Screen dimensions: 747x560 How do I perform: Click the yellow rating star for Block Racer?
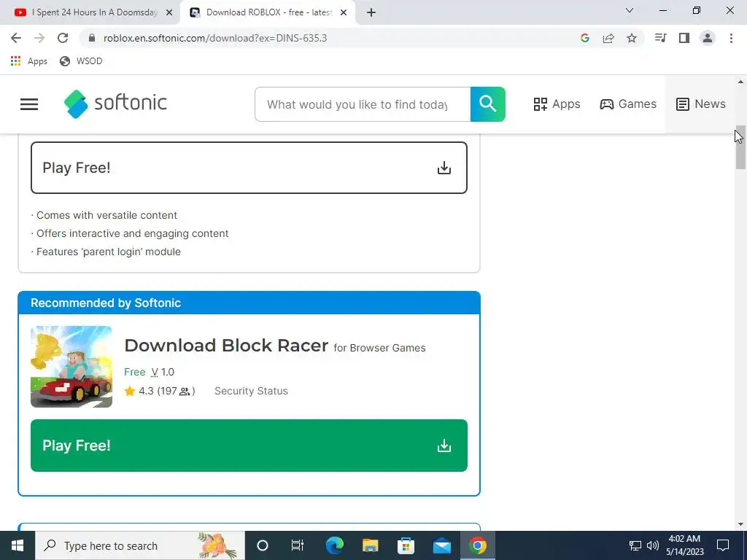pyautogui.click(x=130, y=391)
